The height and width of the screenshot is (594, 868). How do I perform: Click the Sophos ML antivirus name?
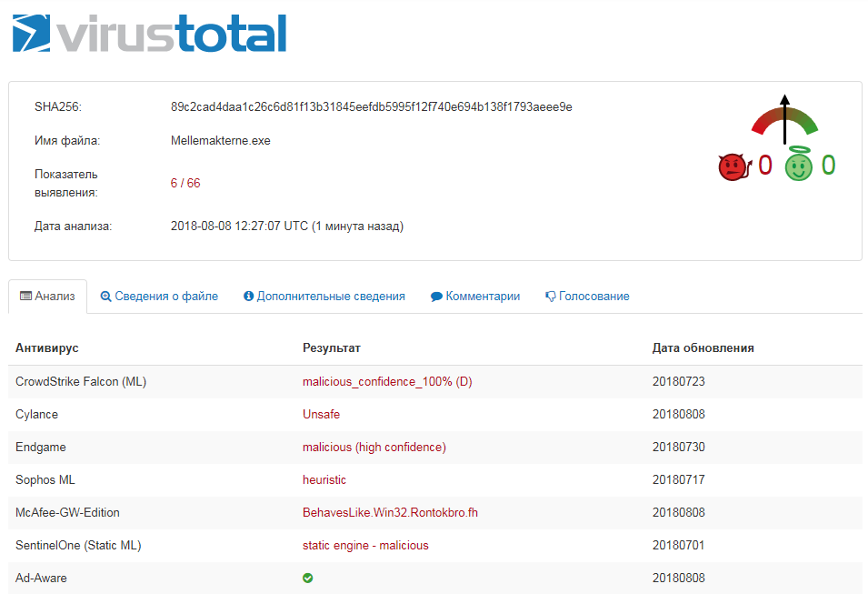[x=45, y=480]
